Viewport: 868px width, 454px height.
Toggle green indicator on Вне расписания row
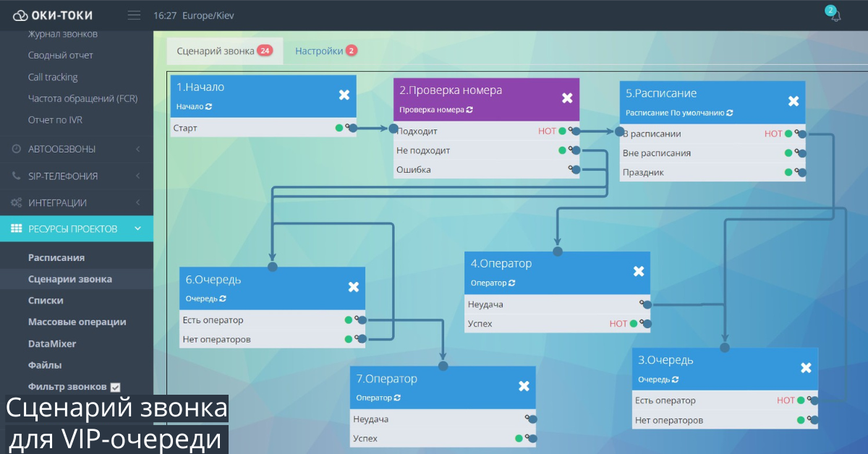[x=788, y=153]
